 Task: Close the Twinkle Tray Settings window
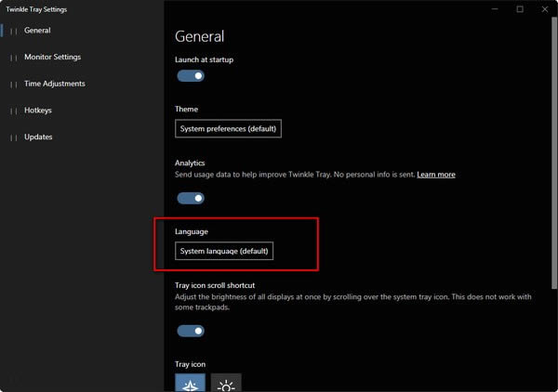(x=545, y=9)
